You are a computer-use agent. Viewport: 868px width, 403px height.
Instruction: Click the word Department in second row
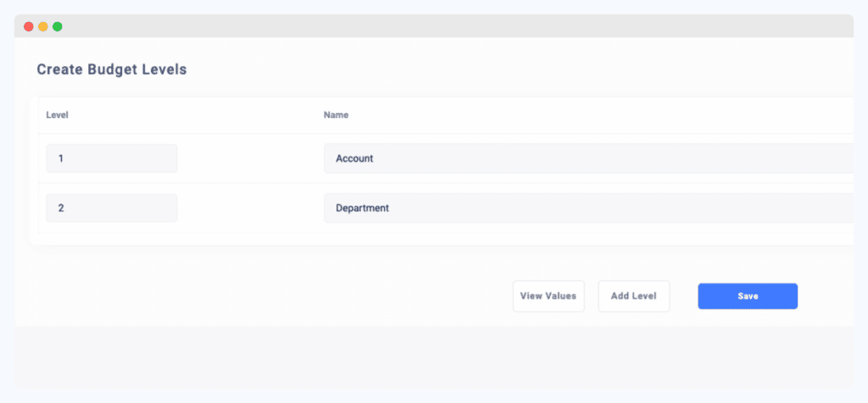tap(362, 208)
